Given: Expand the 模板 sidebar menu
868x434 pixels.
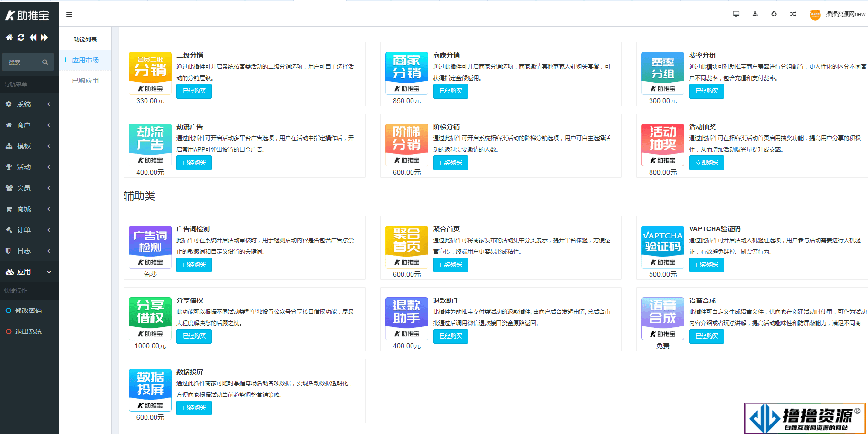Looking at the screenshot, I should [30, 146].
